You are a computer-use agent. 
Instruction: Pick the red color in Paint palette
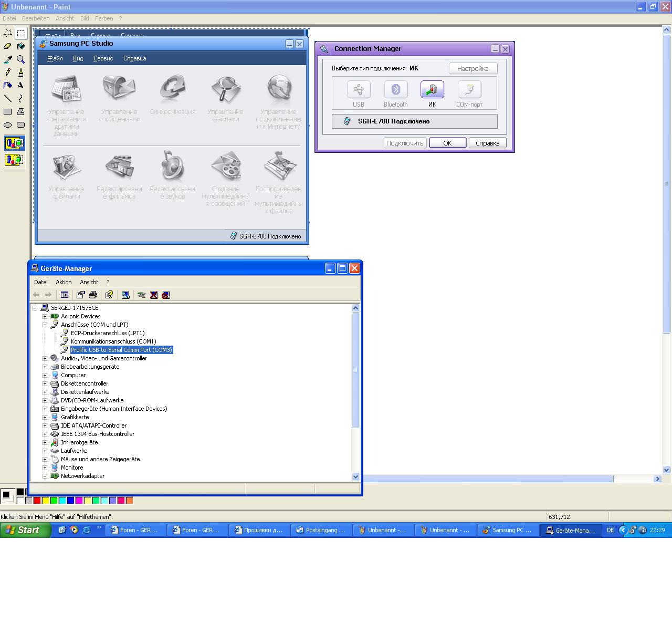(37, 501)
